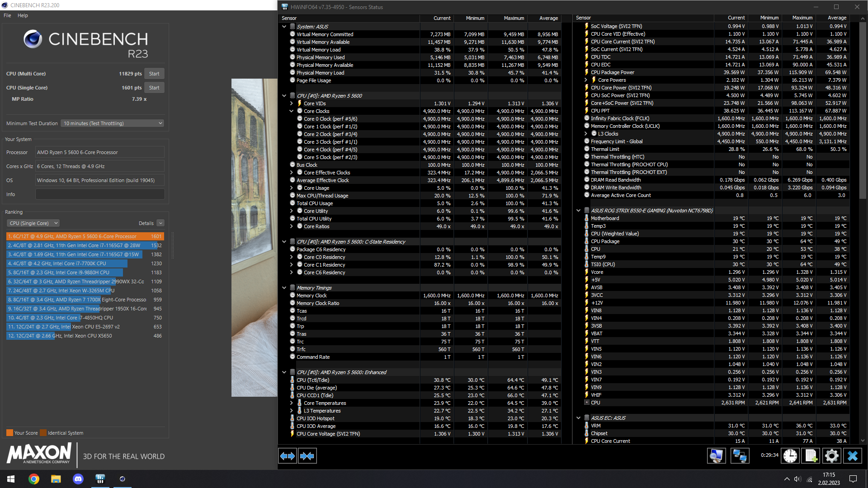Click the clock icon beside Bus Clock

(292, 165)
